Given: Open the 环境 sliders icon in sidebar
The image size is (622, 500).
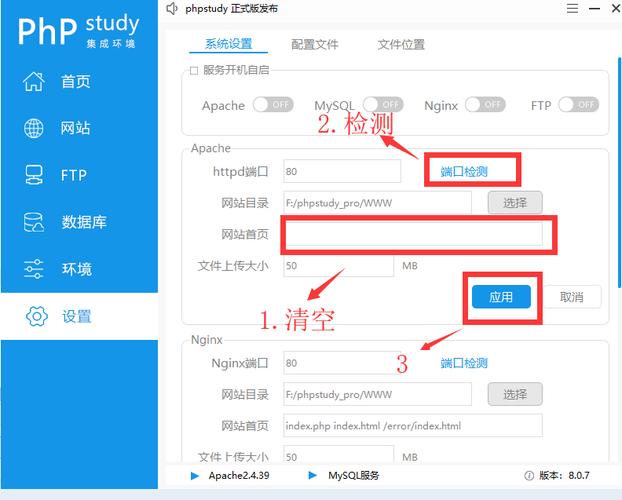Looking at the screenshot, I should coord(34,269).
